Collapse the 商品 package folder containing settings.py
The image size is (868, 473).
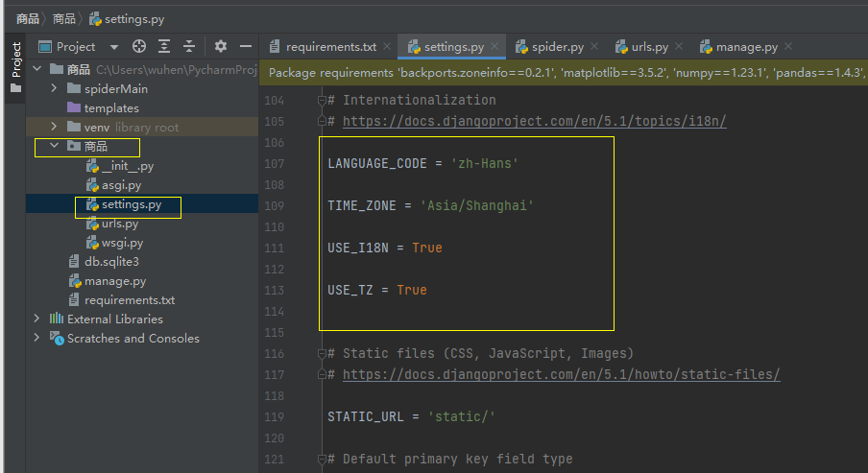pos(55,147)
